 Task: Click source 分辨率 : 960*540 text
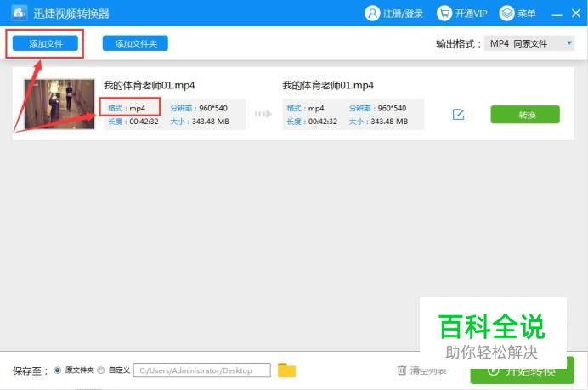tap(199, 109)
